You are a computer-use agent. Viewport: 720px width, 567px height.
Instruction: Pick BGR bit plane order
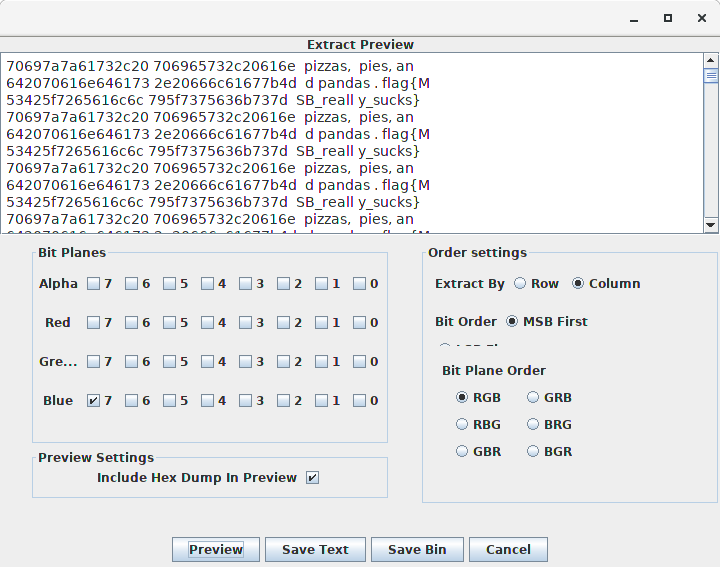(x=533, y=451)
